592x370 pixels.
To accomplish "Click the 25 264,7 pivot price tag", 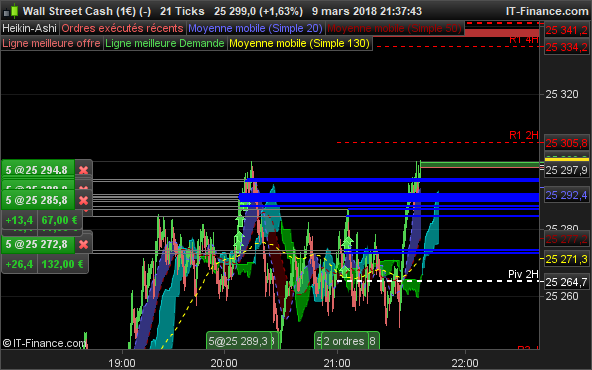I will point(567,282).
